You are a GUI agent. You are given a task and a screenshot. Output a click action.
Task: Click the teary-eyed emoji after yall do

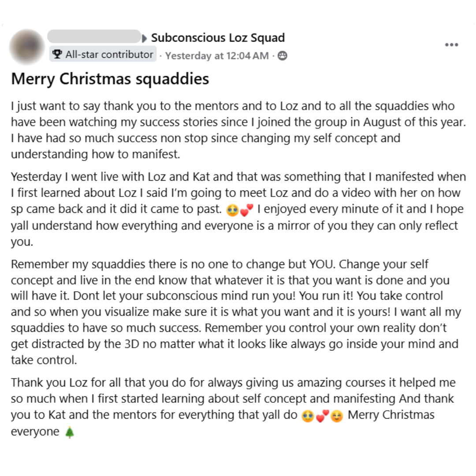tap(308, 416)
